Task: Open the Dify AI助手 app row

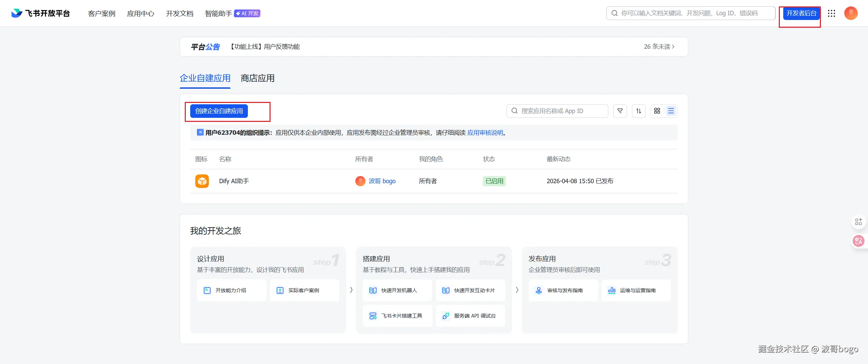Action: 434,181
